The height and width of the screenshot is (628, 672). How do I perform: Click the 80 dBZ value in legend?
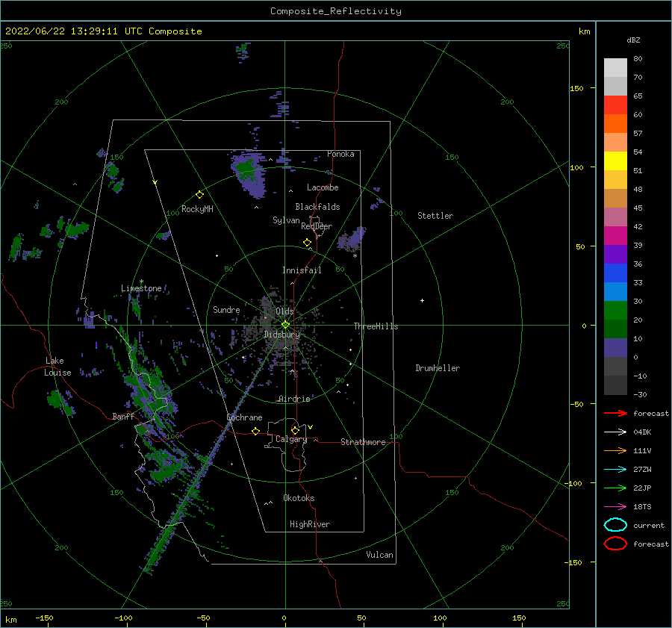(x=638, y=59)
